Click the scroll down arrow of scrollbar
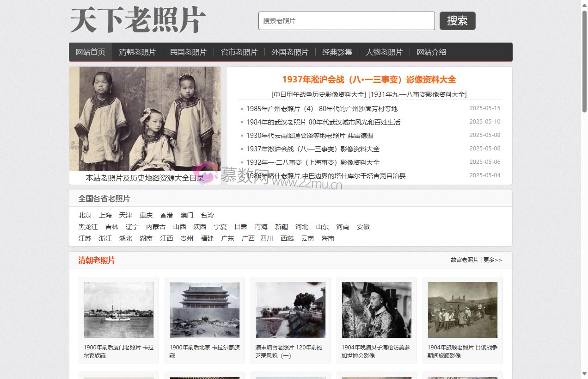This screenshot has height=379, width=588. coord(584,374)
